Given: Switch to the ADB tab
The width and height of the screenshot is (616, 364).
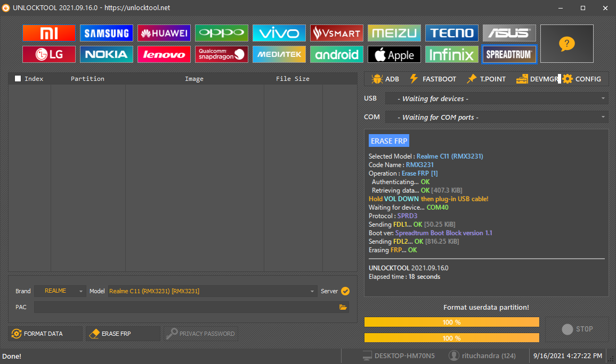Looking at the screenshot, I should point(385,79).
